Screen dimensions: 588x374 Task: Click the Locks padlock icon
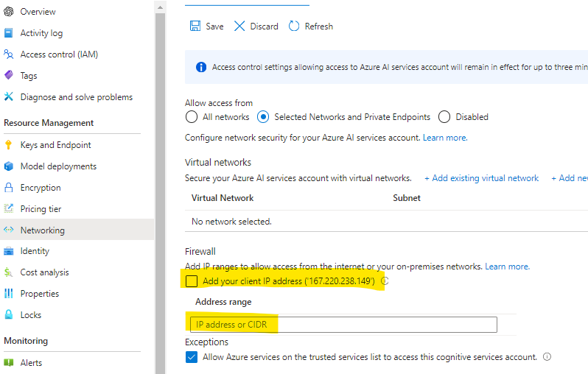9,315
